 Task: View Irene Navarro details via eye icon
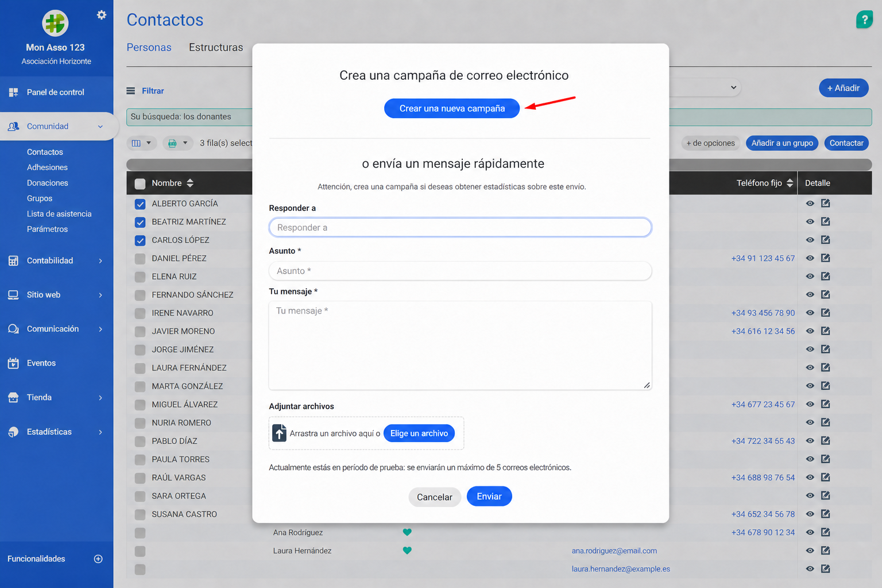[x=810, y=313]
